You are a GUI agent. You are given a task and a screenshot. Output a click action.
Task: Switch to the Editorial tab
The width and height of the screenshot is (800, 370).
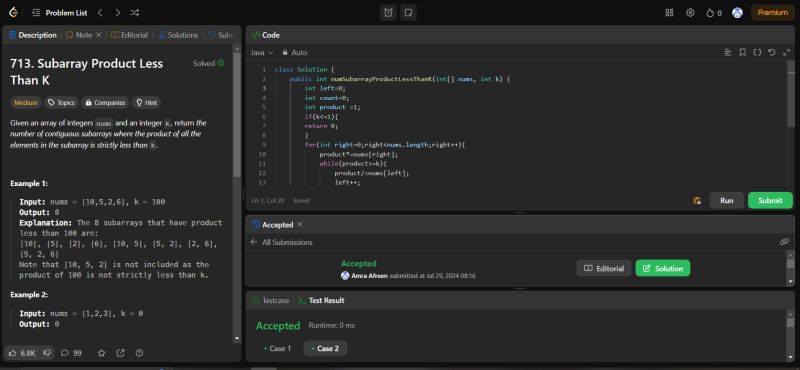130,35
